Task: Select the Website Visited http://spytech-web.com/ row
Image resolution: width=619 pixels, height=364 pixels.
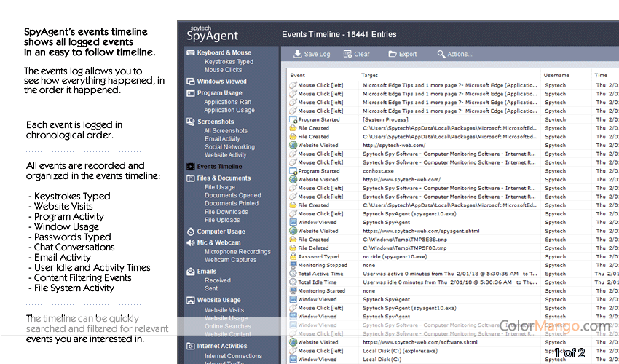Action: pos(318,145)
